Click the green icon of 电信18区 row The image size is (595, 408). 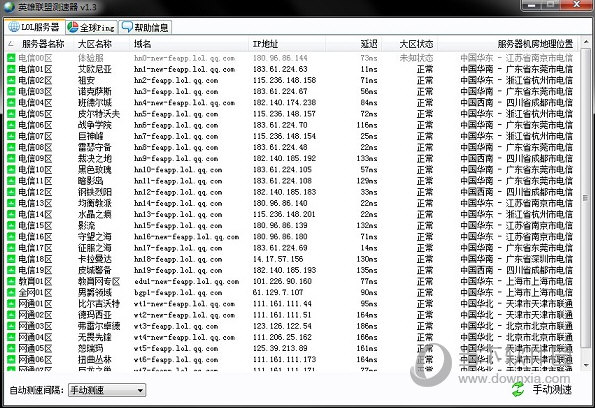pos(11,259)
